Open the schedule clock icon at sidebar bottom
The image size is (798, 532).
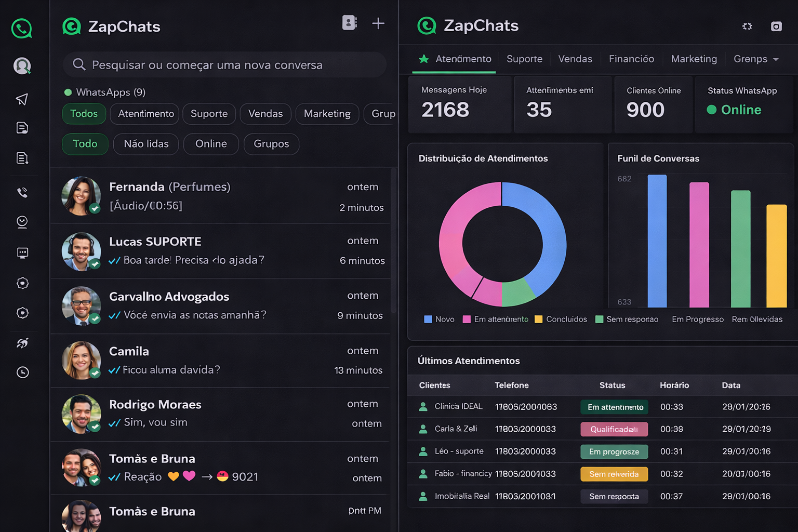[x=21, y=372]
